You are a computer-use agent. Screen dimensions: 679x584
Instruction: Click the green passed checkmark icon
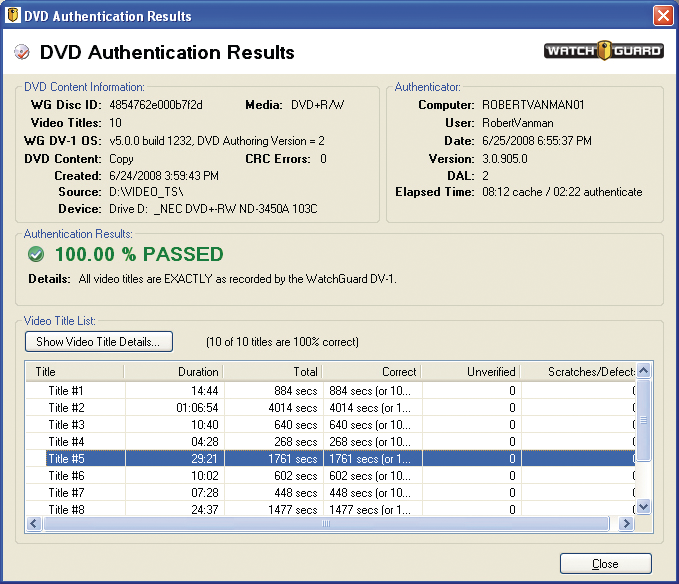coord(37,254)
